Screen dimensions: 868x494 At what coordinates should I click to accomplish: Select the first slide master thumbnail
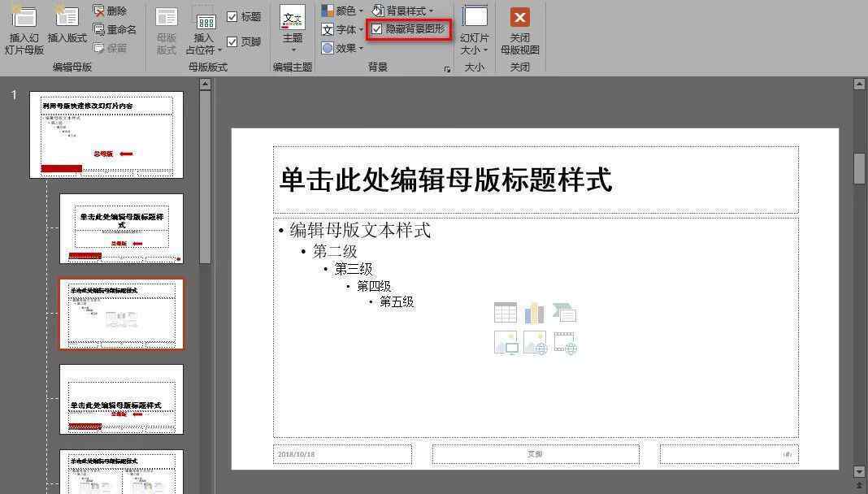[106, 134]
